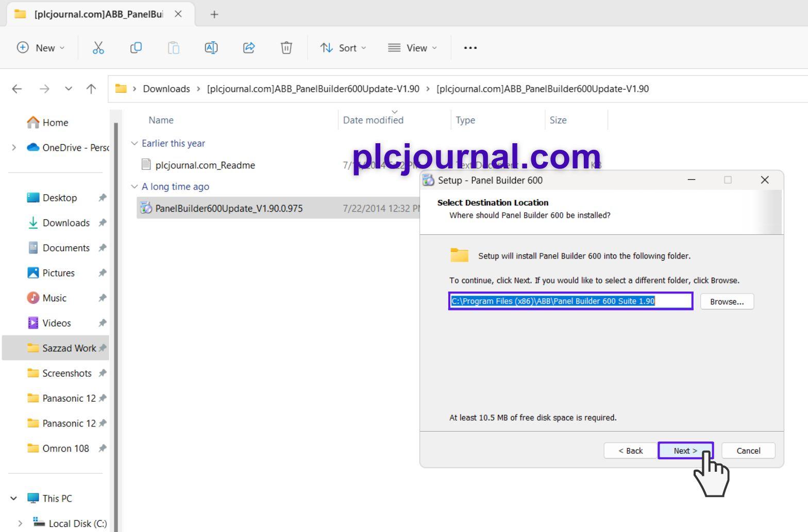
Task: Minimize the Setup - Panel Builder 600 window
Action: coord(692,180)
